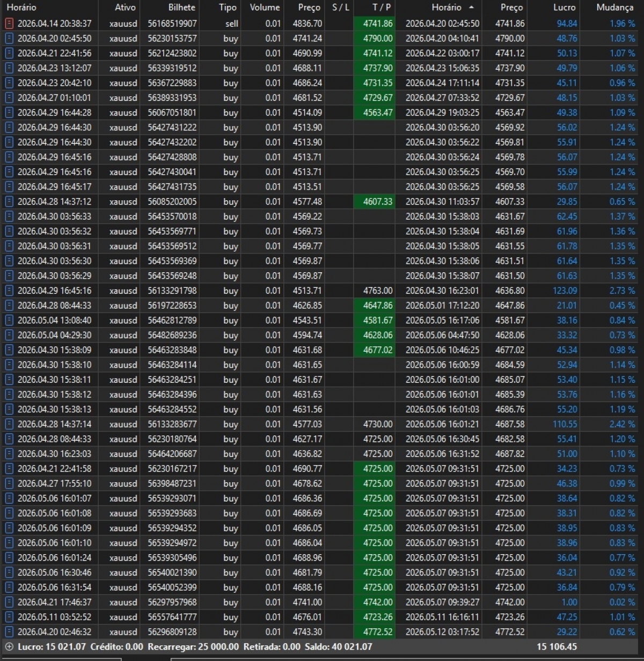Select the open price 4836.70
Screen dimensions: 644x661
coord(308,24)
